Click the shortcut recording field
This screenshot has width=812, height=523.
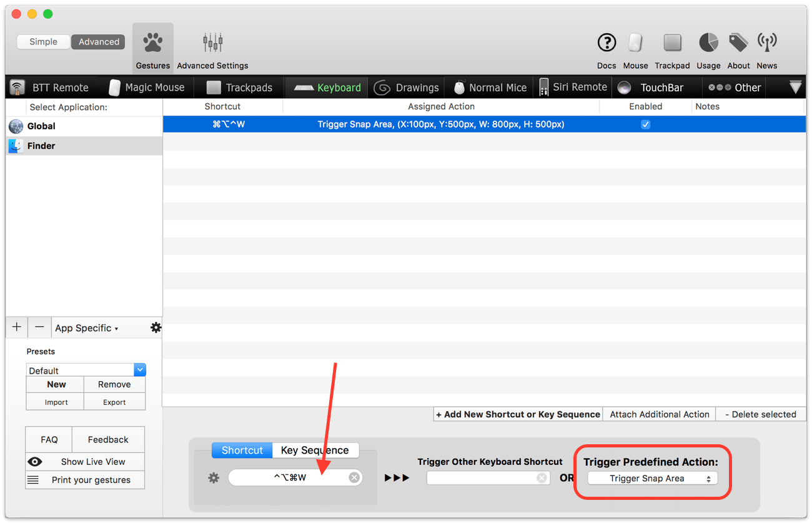[x=295, y=478]
